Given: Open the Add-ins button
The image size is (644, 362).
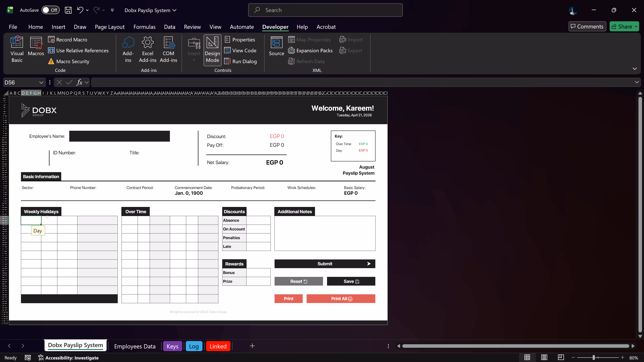Looking at the screenshot, I should point(128,49).
